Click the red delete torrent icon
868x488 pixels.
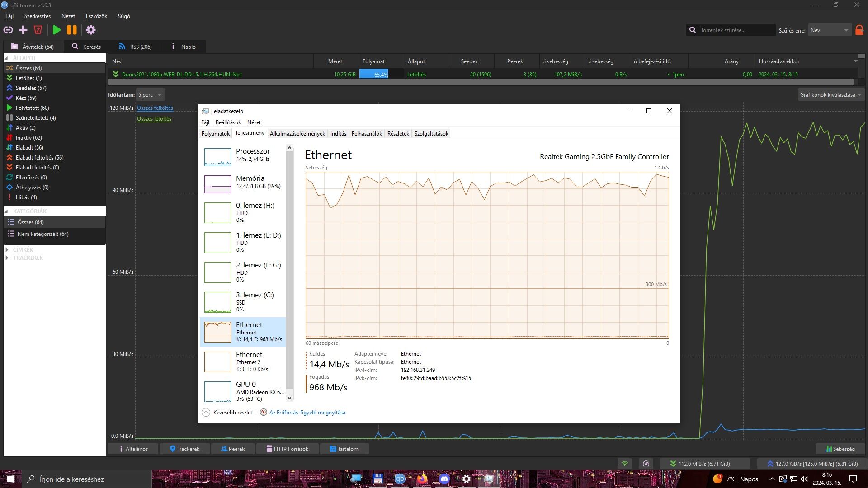(38, 30)
